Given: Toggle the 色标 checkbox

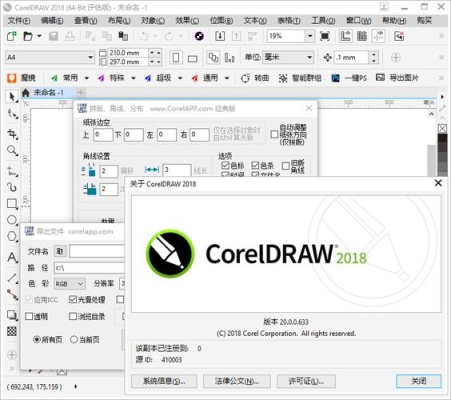Looking at the screenshot, I should click(x=225, y=165).
